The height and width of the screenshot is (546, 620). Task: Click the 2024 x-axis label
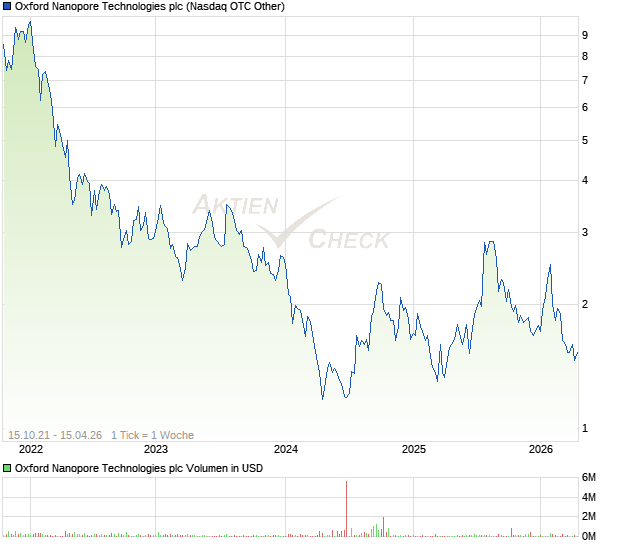[286, 450]
